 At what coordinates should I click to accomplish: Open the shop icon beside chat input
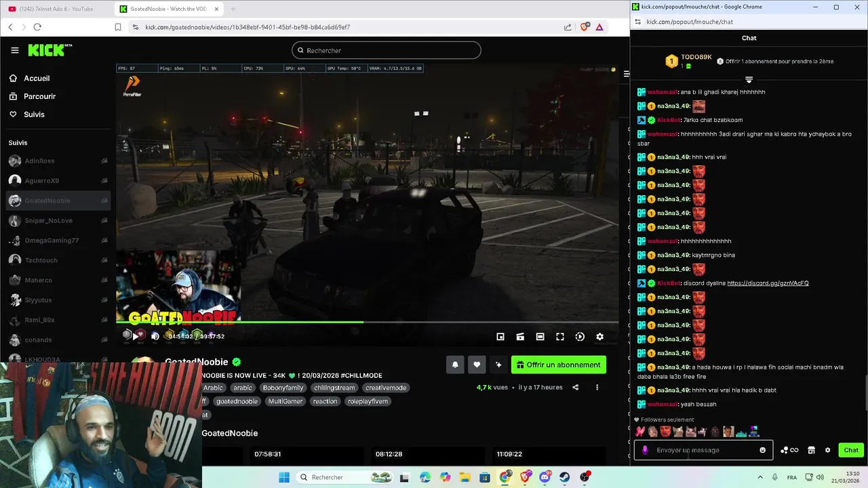point(811,450)
